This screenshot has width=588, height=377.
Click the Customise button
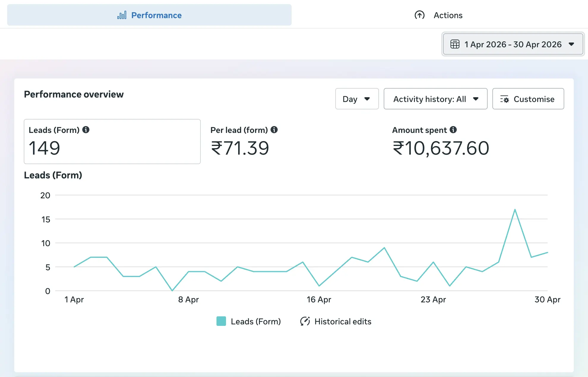(528, 99)
